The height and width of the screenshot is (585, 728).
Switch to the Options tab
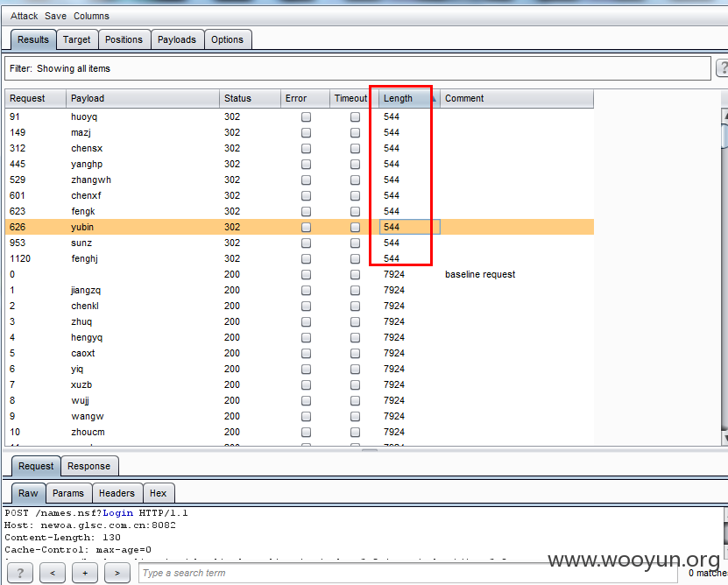click(227, 39)
